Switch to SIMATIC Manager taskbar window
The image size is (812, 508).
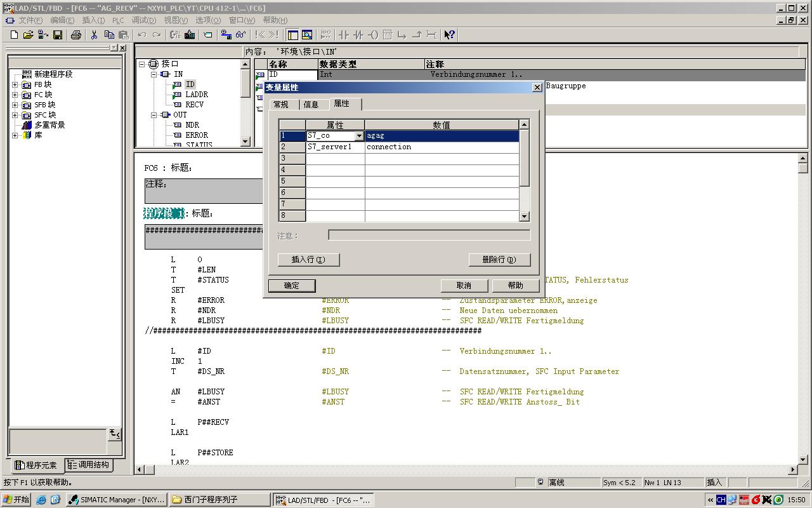click(x=117, y=500)
